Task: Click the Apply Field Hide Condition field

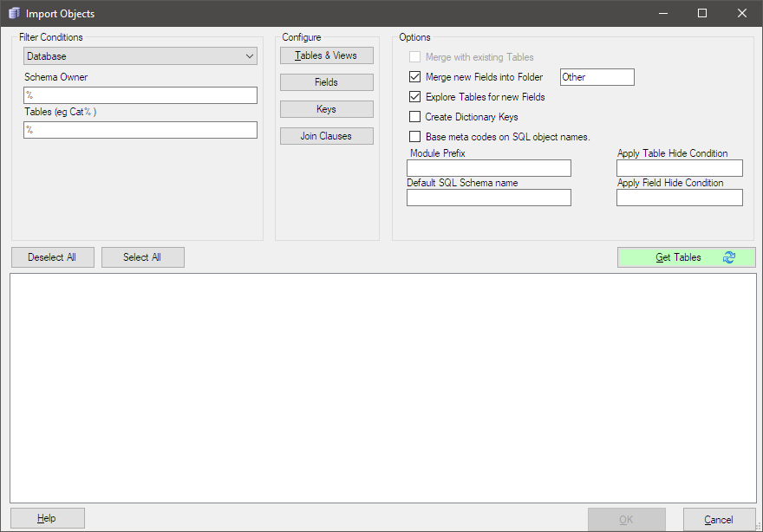Action: point(679,198)
